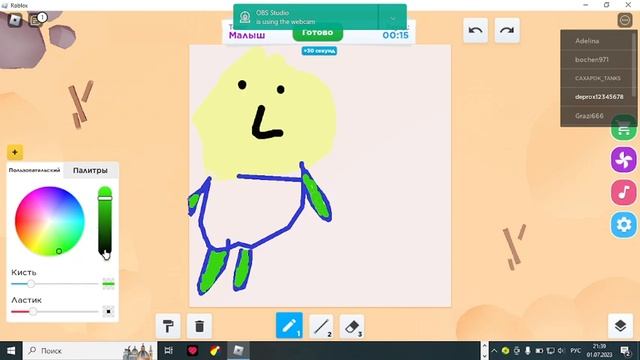Click the 00:15 timer readout

396,35
